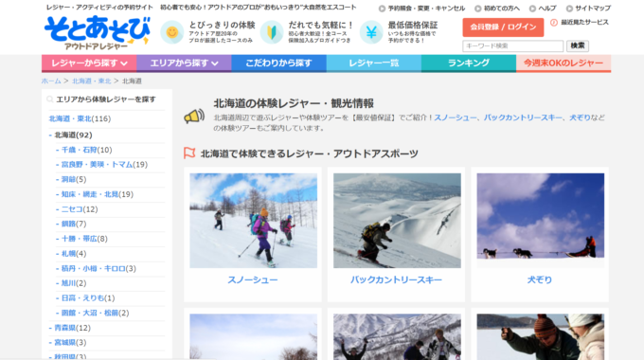Click the beginner mark だれでも気軽に icon
The image size is (644, 360).
pos(272,32)
